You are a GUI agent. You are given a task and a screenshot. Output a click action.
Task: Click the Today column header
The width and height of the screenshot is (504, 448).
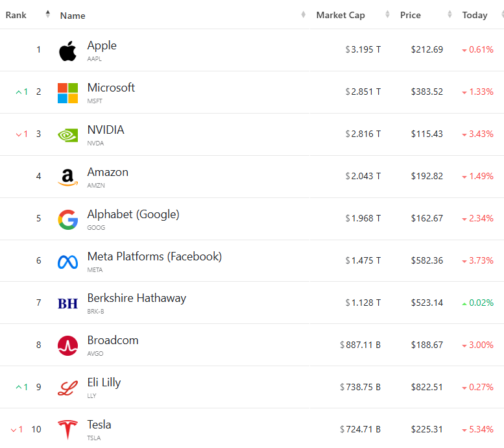point(475,15)
